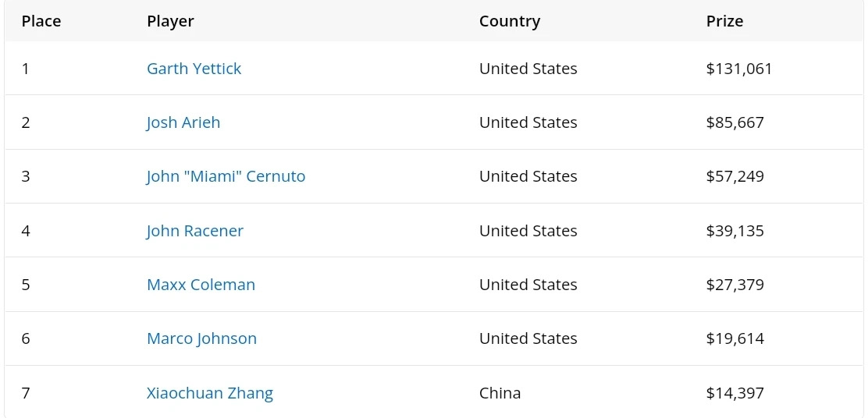The height and width of the screenshot is (418, 868).
Task: Click the Prize column header
Action: (x=724, y=21)
